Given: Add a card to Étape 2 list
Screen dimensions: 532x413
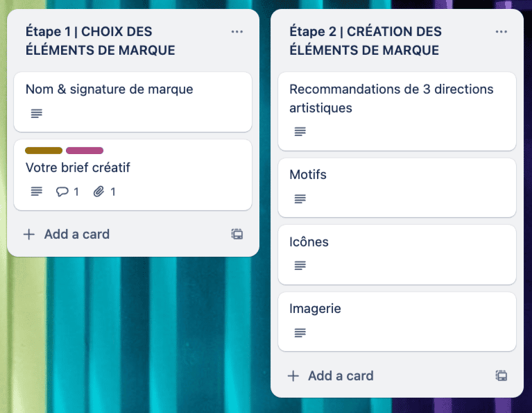Looking at the screenshot, I should 331,376.
